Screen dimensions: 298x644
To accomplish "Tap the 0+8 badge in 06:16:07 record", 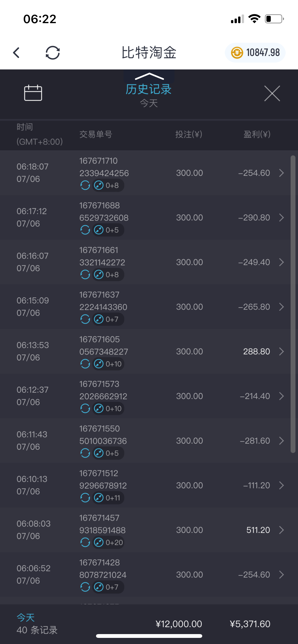I will pyautogui.click(x=108, y=275).
